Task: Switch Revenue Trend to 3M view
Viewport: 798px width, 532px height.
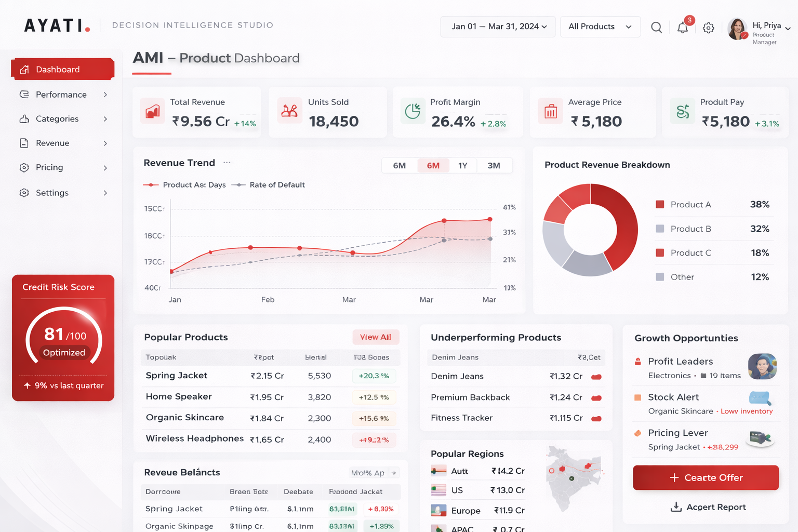Action: (x=494, y=165)
